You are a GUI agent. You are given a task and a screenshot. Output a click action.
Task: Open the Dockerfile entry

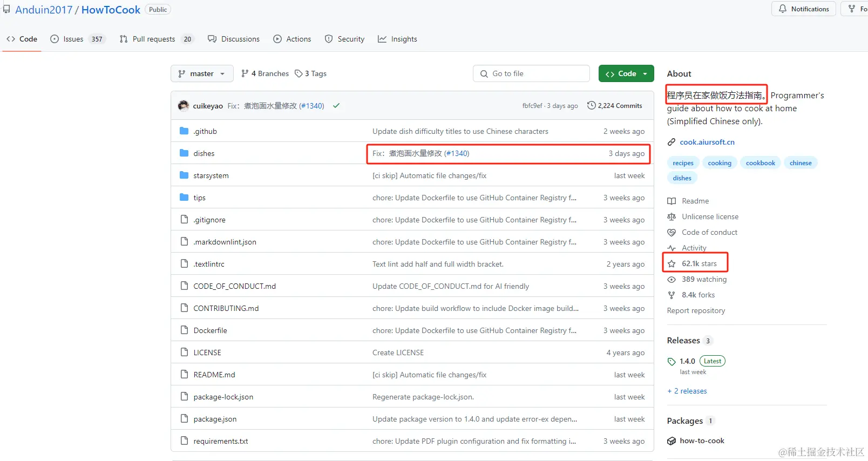click(211, 330)
